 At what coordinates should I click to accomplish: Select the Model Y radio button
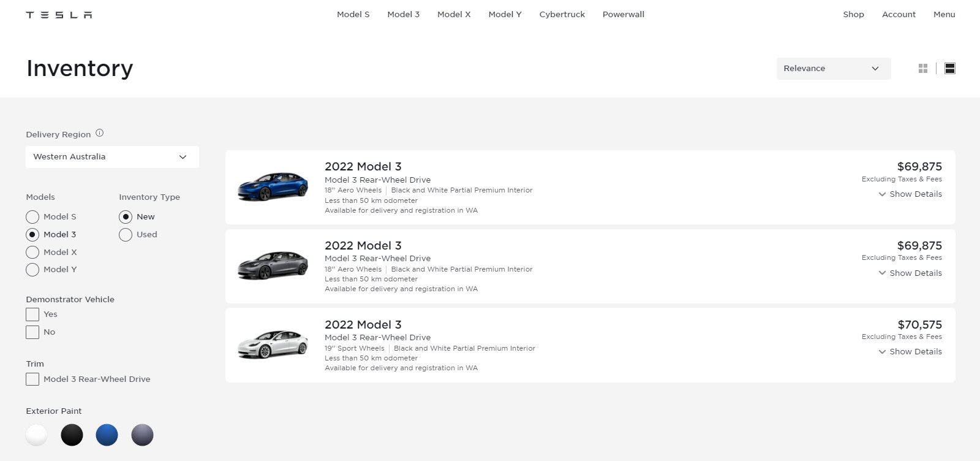[32, 270]
